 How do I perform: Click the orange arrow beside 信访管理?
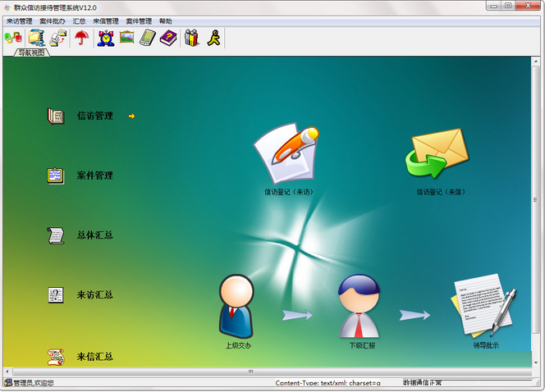(131, 116)
